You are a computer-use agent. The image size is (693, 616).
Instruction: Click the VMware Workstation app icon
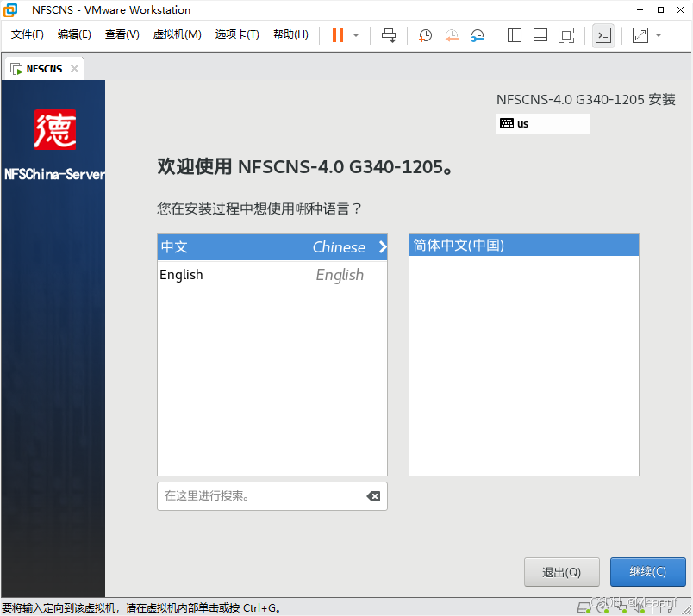click(10, 9)
